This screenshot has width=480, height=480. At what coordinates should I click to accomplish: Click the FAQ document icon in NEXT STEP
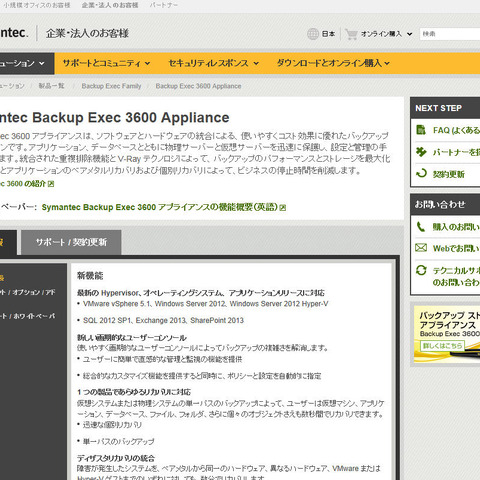pos(421,130)
